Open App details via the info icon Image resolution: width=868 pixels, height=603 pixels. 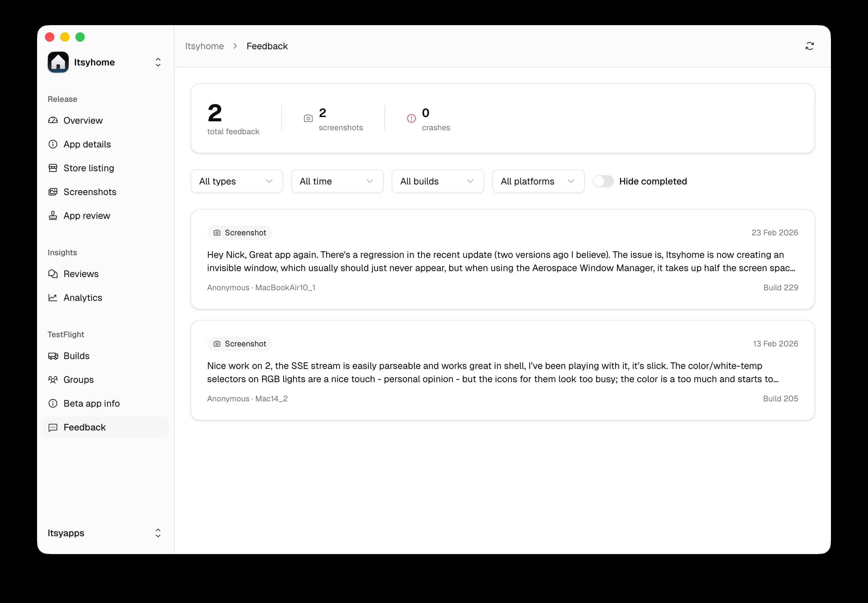[53, 144]
